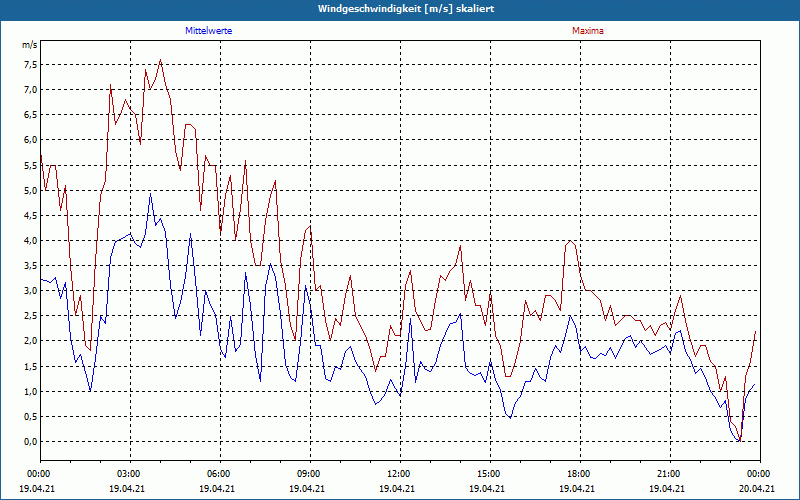Click the 5,0 y-axis value

pyautogui.click(x=30, y=190)
